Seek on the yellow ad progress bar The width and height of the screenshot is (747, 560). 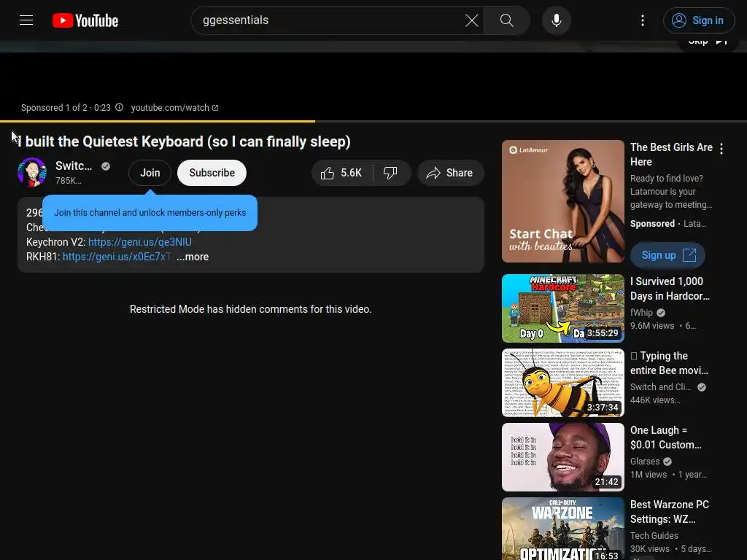click(373, 122)
